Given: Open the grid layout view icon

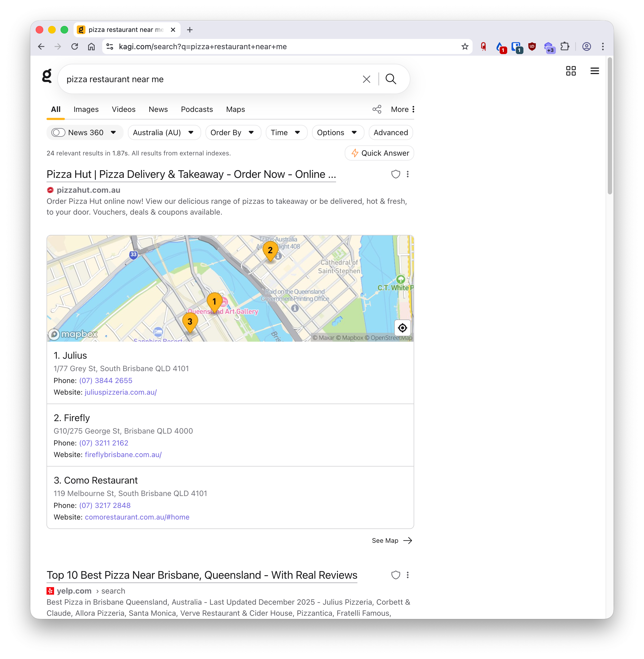Looking at the screenshot, I should click(x=571, y=71).
